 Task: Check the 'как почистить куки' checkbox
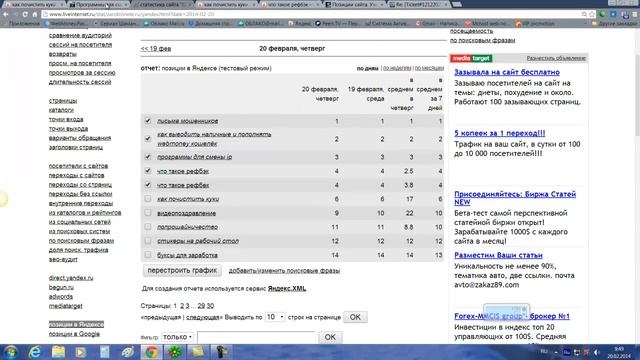[x=148, y=198]
